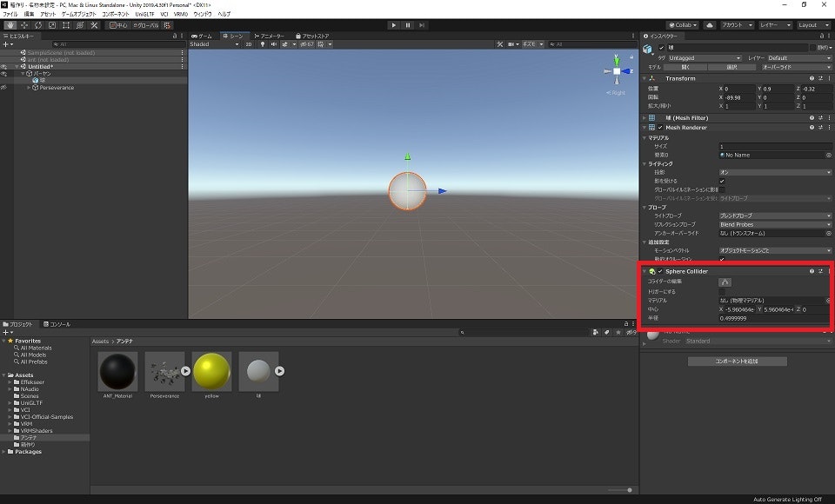Open Collab dropdown

pyautogui.click(x=683, y=25)
